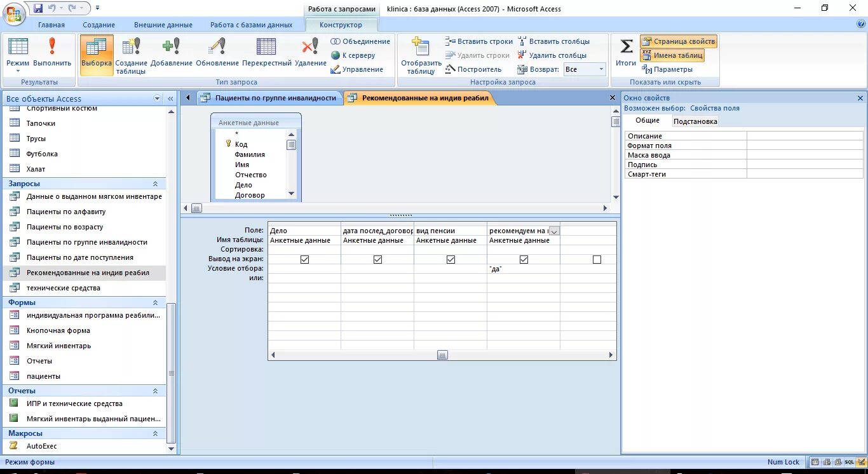Open Кнопочная форма form
Viewport: 868px width, 474px height.
(x=58, y=330)
